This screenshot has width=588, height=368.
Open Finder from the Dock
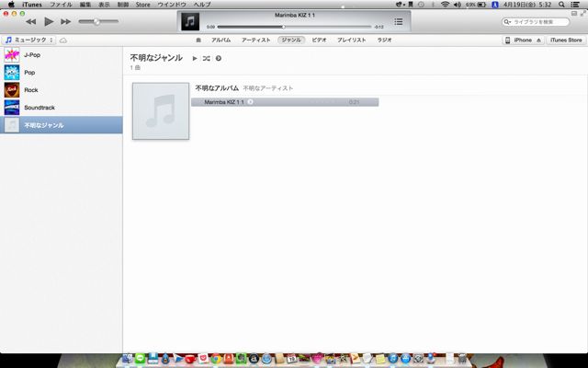tap(128, 359)
